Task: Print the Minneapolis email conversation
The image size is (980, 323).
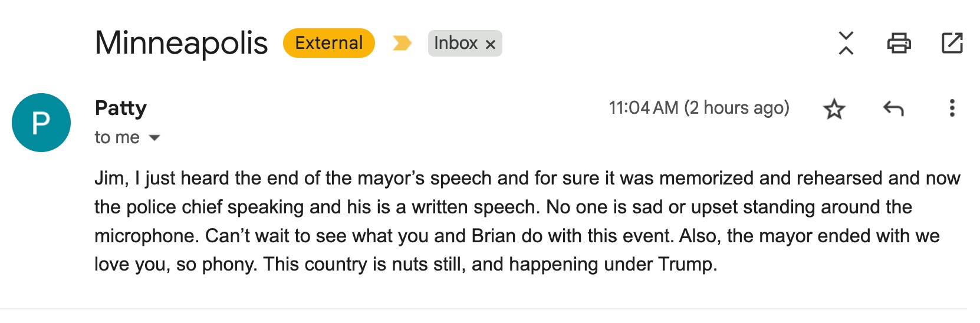Action: click(899, 44)
